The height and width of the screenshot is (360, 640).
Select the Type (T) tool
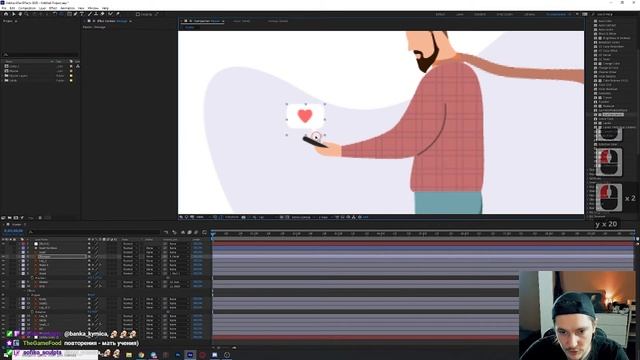click(x=82, y=14)
